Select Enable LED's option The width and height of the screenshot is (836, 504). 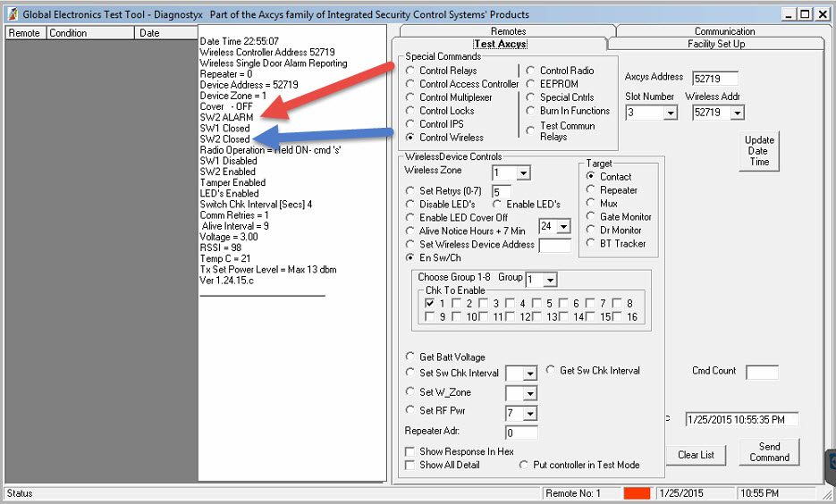click(497, 204)
